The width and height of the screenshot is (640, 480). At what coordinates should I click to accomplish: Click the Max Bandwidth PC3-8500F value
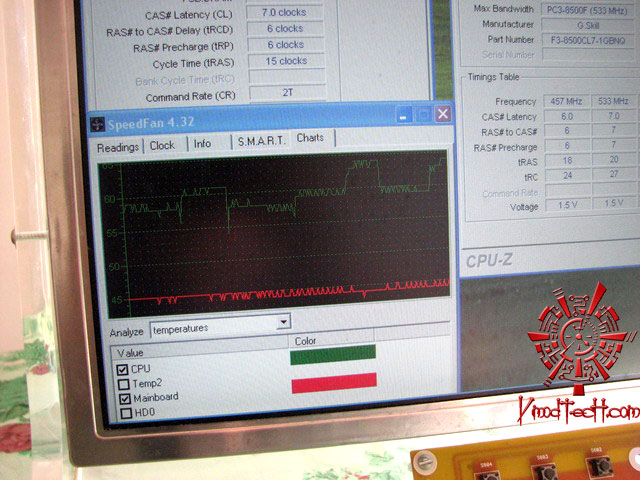click(588, 10)
